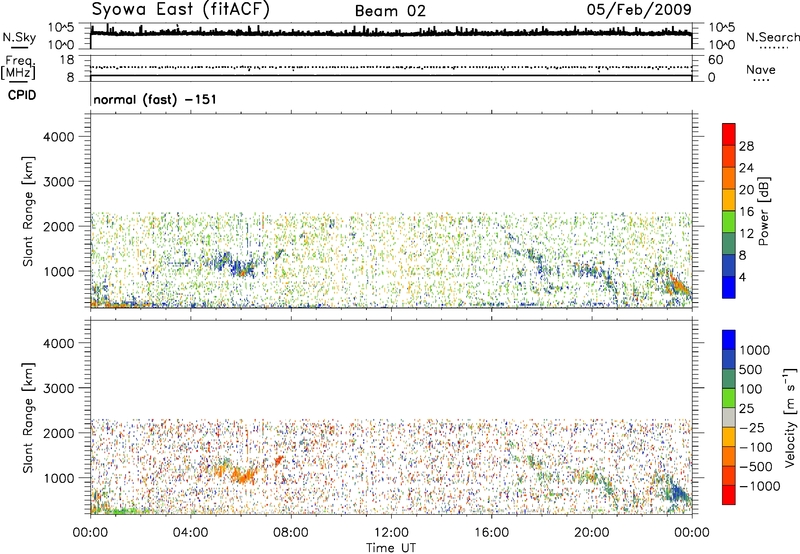Click the '18' frequency axis tick
800x554 pixels.
67,60
